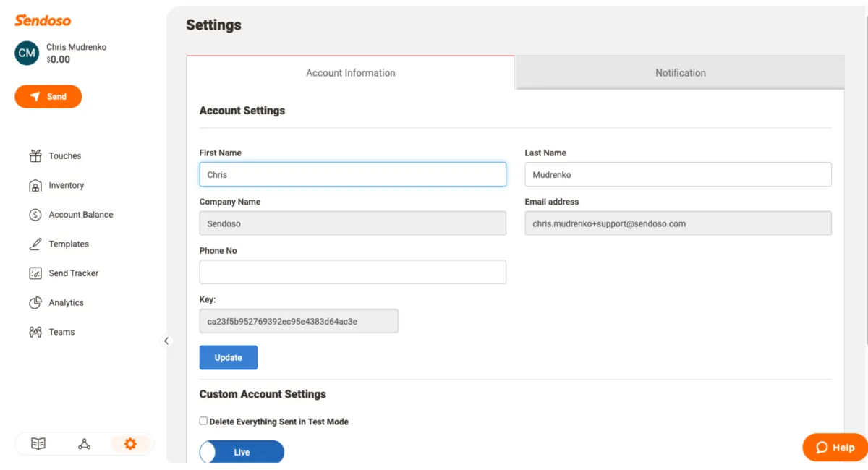868x470 pixels.
Task: Switch to the Notification tab
Action: [680, 73]
